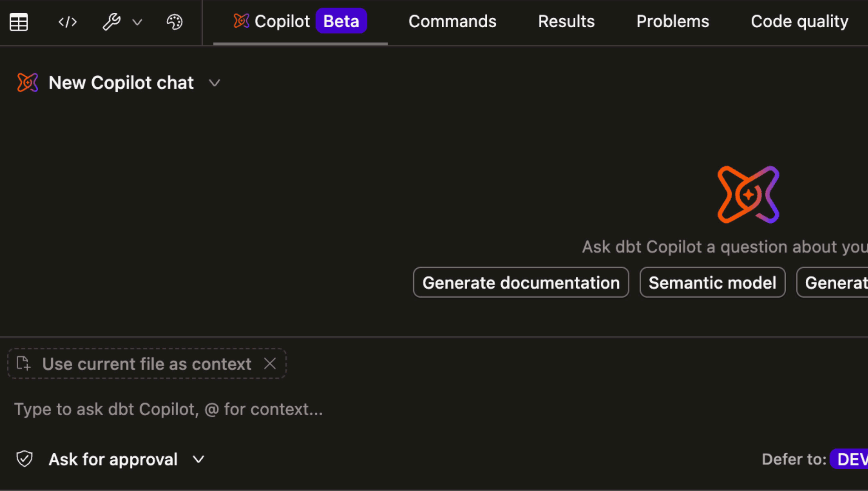Click the large dbt Copilot logo
The width and height of the screenshot is (868, 491).
(748, 195)
